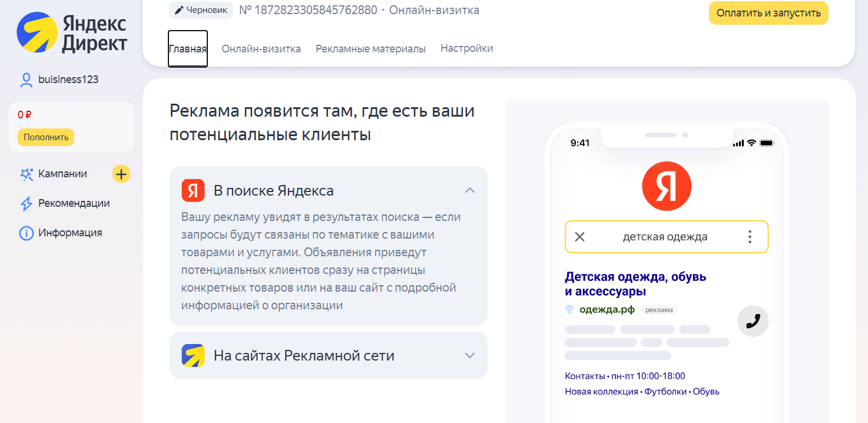This screenshot has width=868, height=423.
Task: Click the Контакты link in ad preview
Action: (585, 376)
